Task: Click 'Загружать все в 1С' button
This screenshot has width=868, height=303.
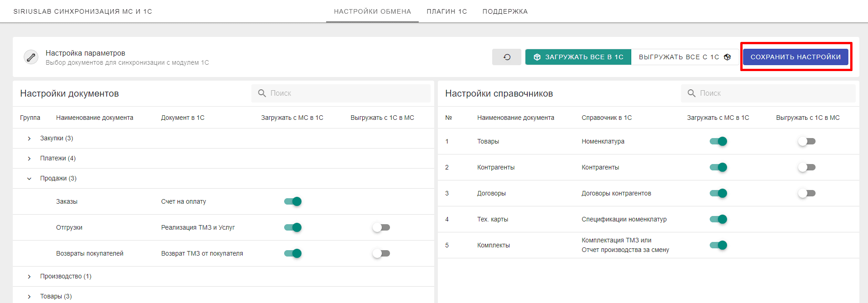Action: [x=578, y=57]
